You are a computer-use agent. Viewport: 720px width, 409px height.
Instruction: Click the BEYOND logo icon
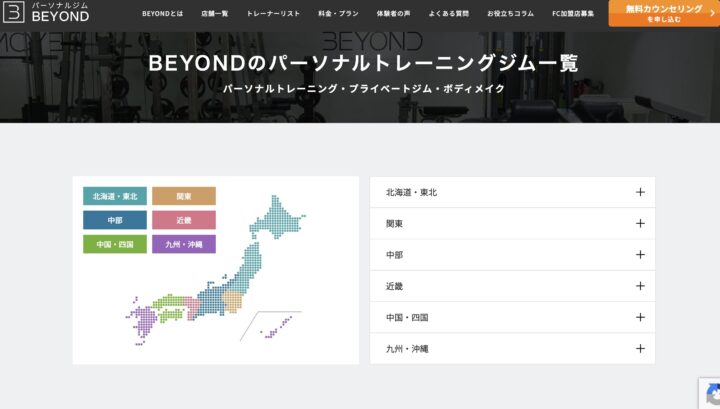pyautogui.click(x=13, y=12)
